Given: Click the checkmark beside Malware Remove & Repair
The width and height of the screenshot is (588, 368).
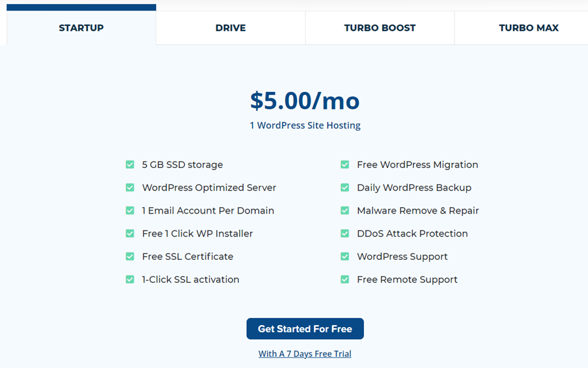Looking at the screenshot, I should [x=344, y=210].
